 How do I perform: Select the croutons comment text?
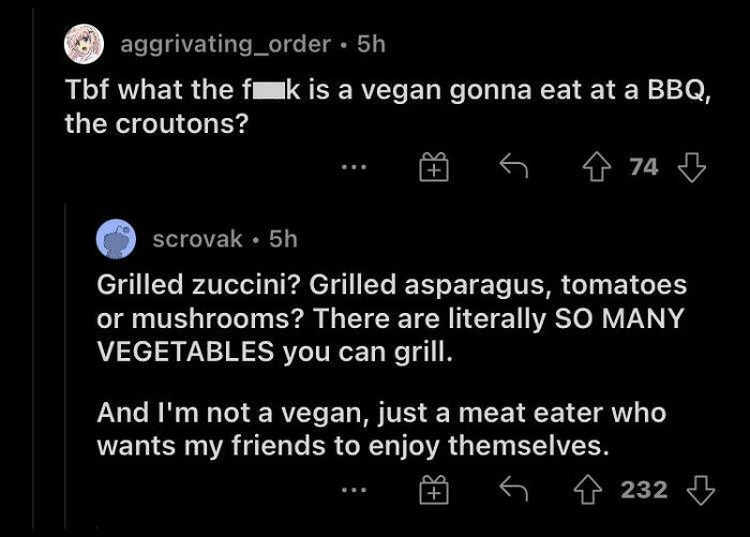pyautogui.click(x=388, y=107)
